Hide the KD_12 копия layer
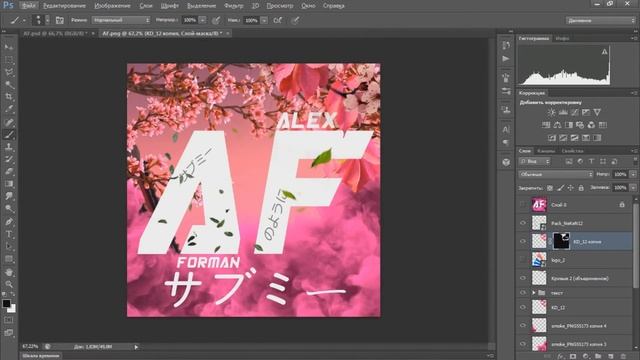This screenshot has height=360, width=640. point(523,241)
